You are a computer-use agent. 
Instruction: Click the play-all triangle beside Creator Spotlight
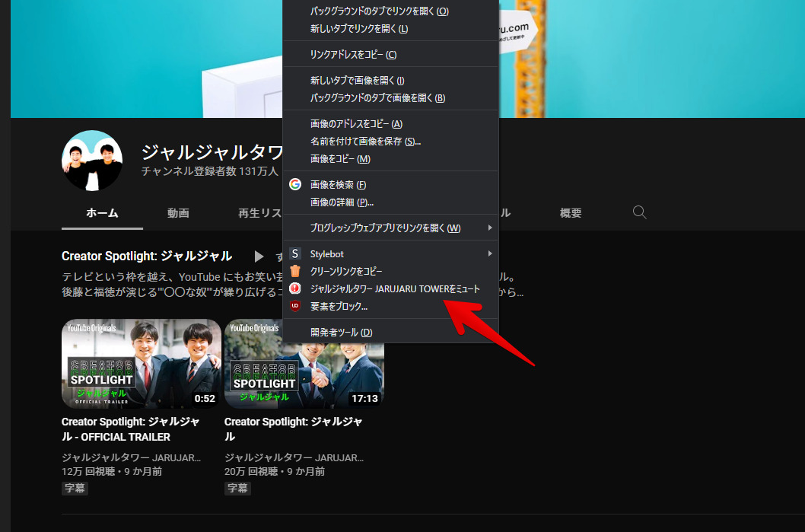pos(259,256)
